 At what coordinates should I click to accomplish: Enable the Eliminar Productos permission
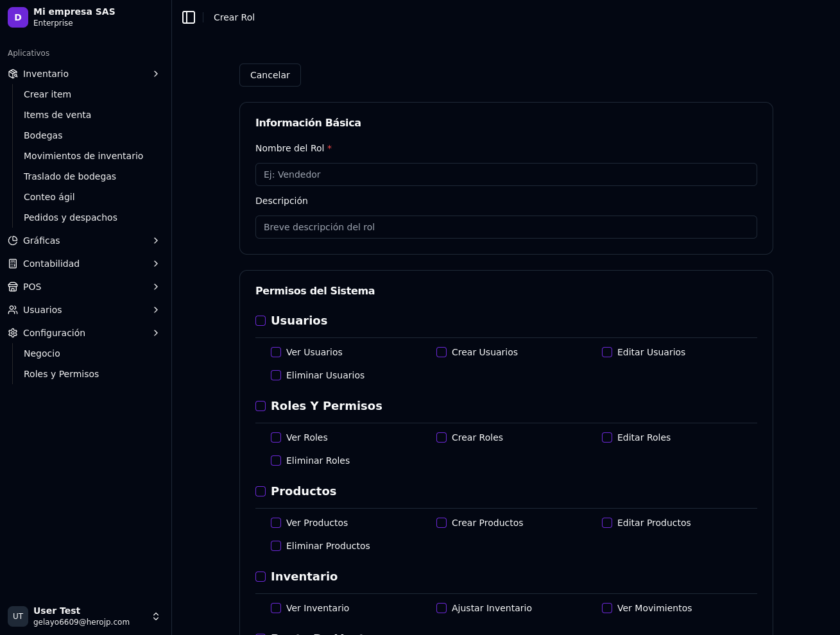[x=276, y=546]
